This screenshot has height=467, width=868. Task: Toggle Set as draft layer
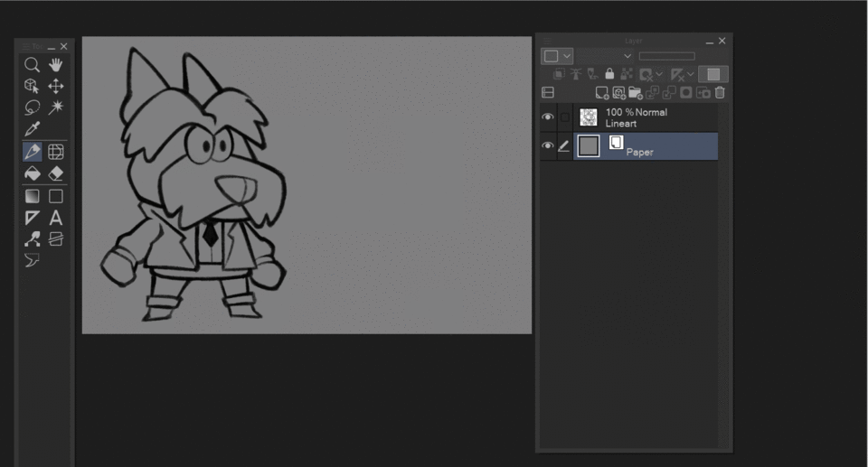pos(592,74)
